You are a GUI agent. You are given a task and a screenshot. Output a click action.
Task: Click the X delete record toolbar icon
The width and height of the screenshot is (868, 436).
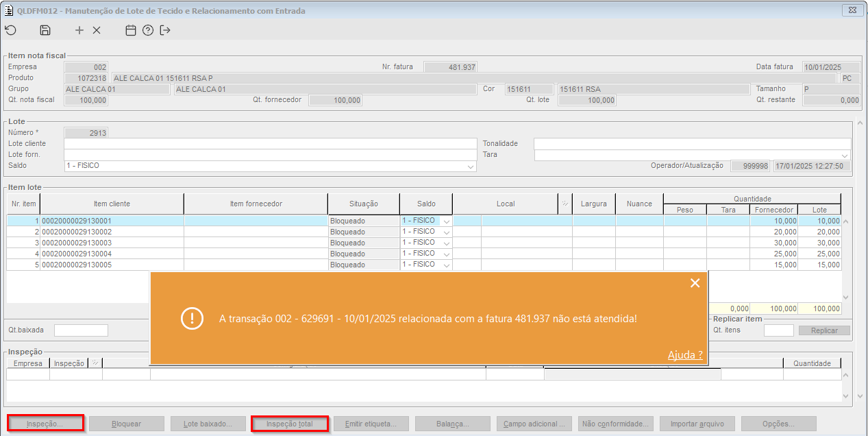[x=97, y=30]
